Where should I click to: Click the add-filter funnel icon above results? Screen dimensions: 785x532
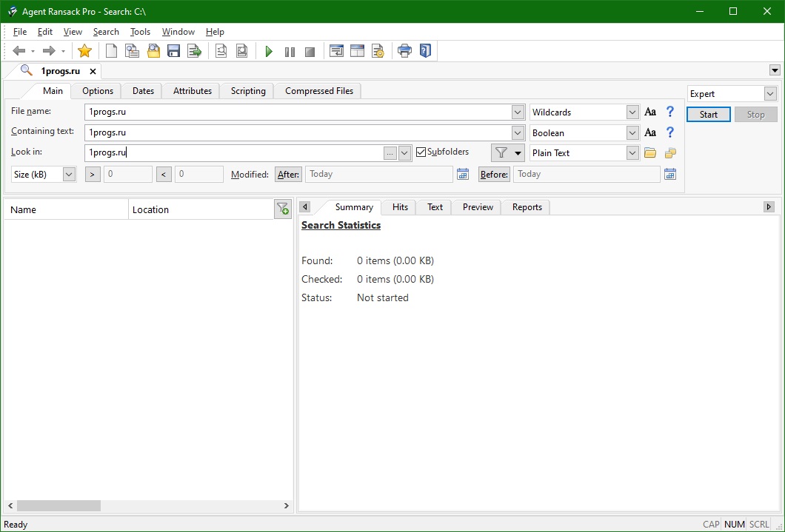pyautogui.click(x=283, y=209)
